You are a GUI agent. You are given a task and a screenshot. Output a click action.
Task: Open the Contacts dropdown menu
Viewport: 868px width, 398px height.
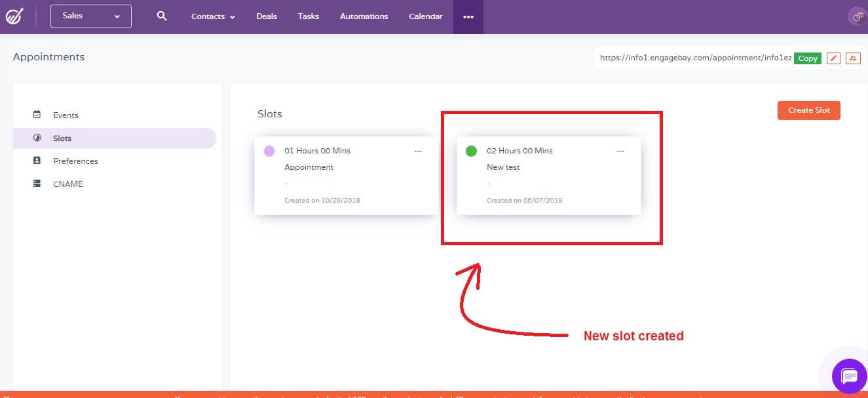point(213,16)
